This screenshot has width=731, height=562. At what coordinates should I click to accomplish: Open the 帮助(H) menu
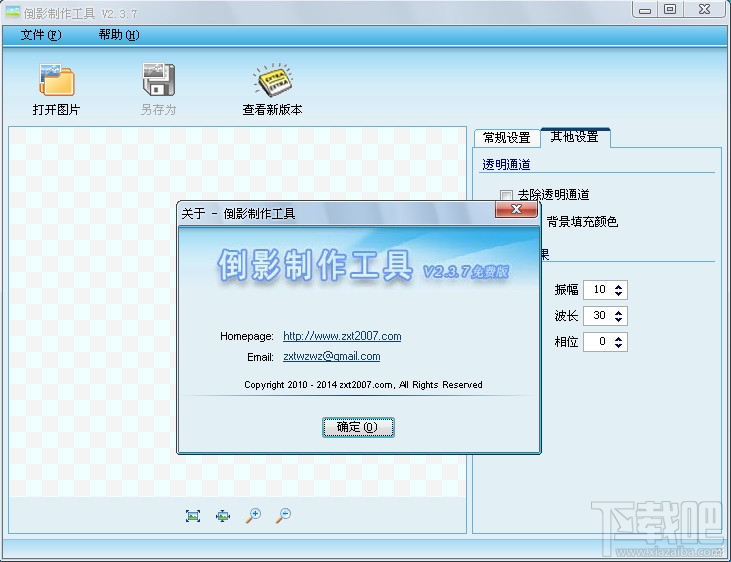(x=118, y=35)
